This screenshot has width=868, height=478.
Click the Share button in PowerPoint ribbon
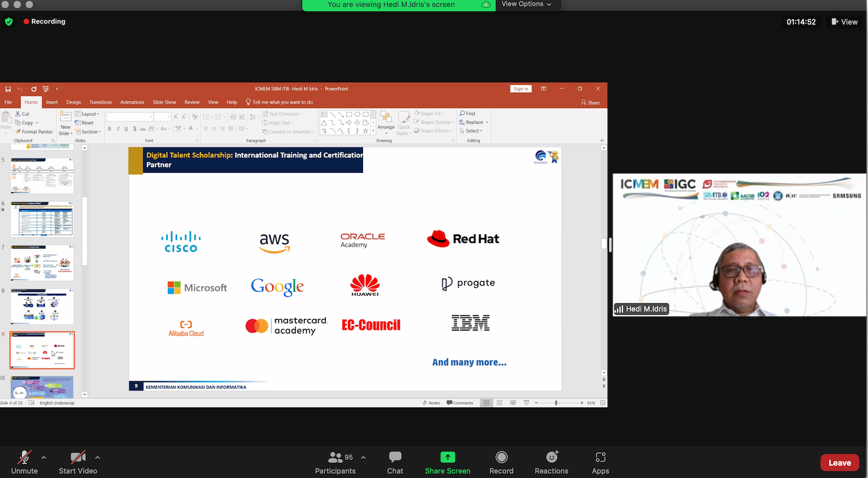[x=590, y=103]
